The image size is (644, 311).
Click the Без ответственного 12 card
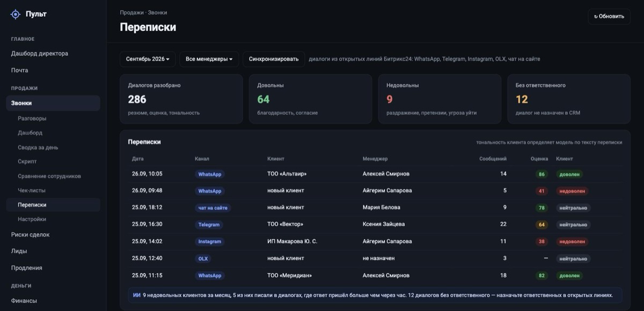(x=569, y=99)
